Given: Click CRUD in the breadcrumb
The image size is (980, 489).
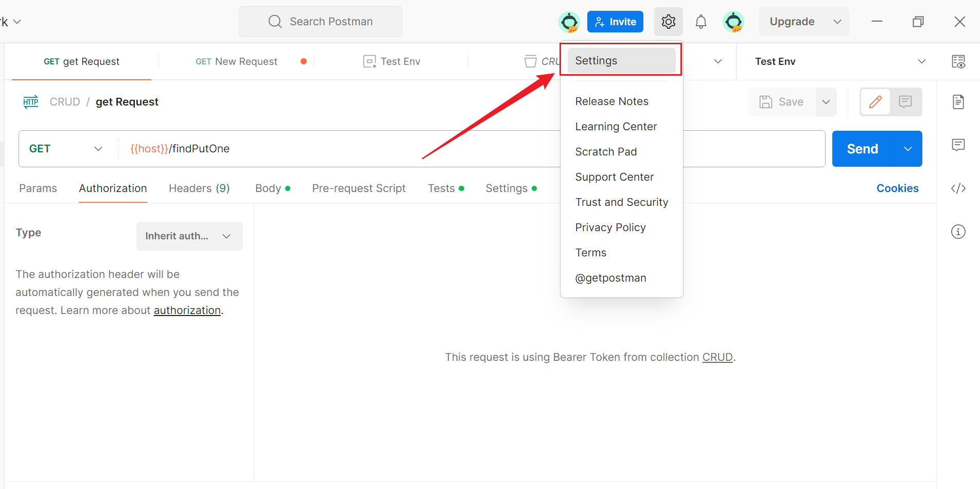Looking at the screenshot, I should tap(65, 102).
